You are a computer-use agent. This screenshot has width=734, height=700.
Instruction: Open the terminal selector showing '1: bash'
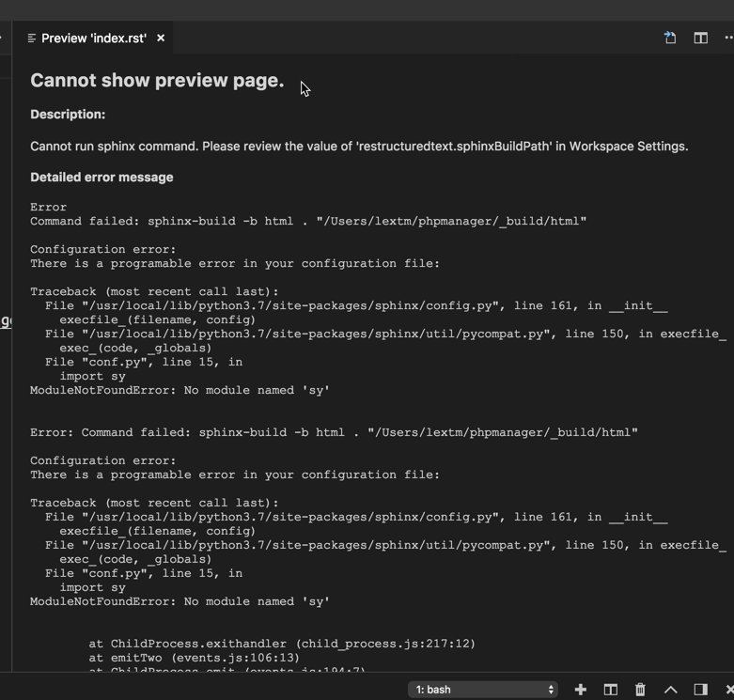(x=483, y=690)
